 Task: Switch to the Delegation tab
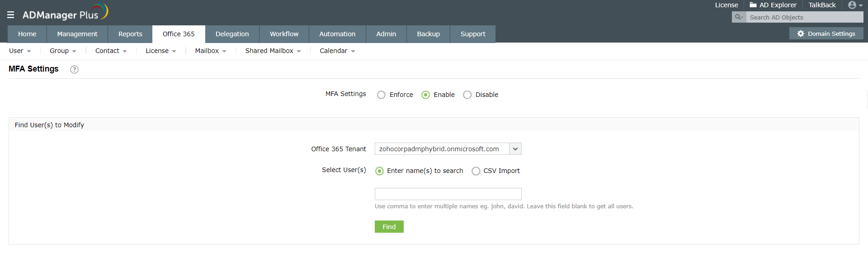[232, 34]
